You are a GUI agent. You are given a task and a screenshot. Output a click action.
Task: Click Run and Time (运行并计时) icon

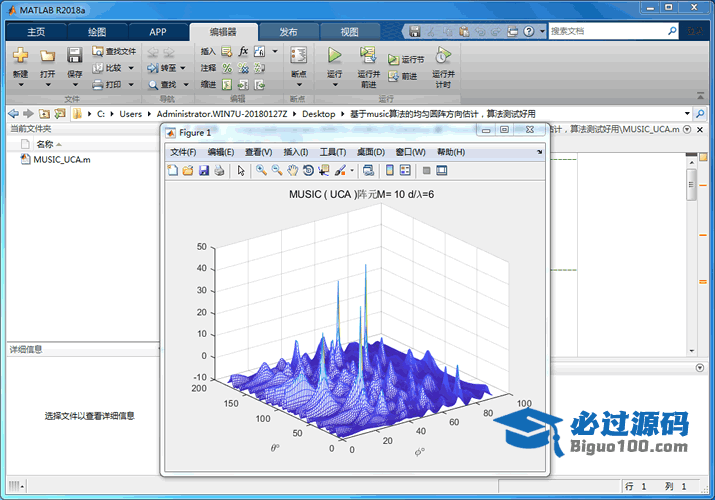pyautogui.click(x=443, y=55)
